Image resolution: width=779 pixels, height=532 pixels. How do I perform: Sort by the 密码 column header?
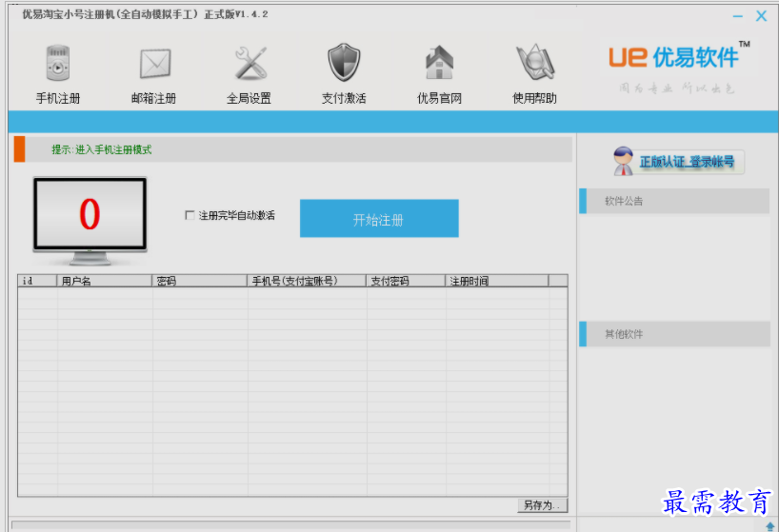(200, 281)
